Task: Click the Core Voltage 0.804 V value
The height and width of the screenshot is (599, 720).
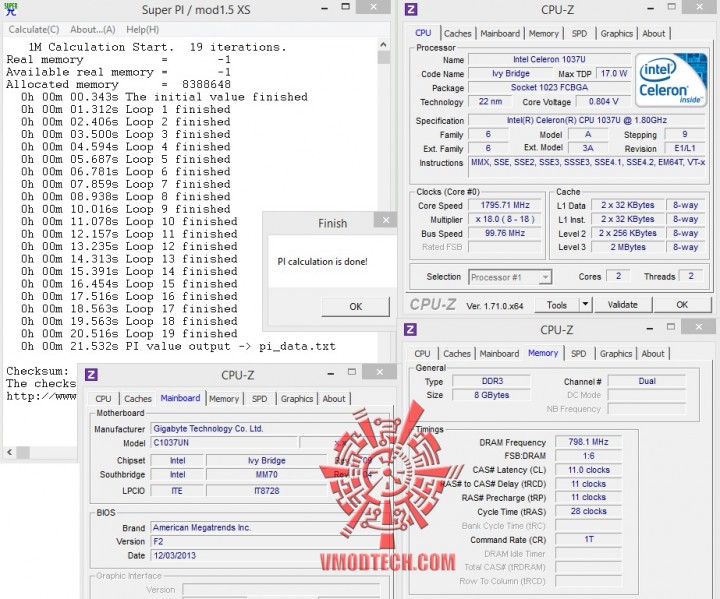Action: coord(603,102)
